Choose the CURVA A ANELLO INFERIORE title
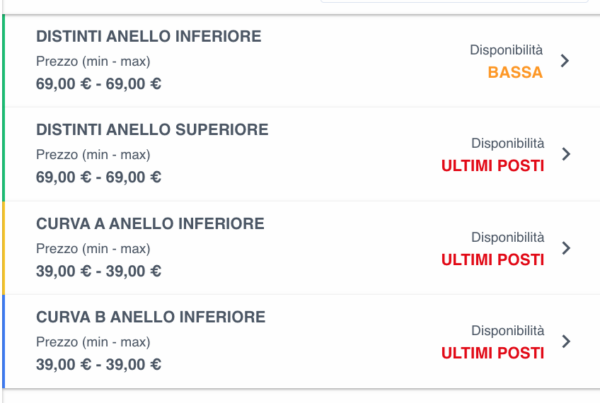 coord(150,224)
